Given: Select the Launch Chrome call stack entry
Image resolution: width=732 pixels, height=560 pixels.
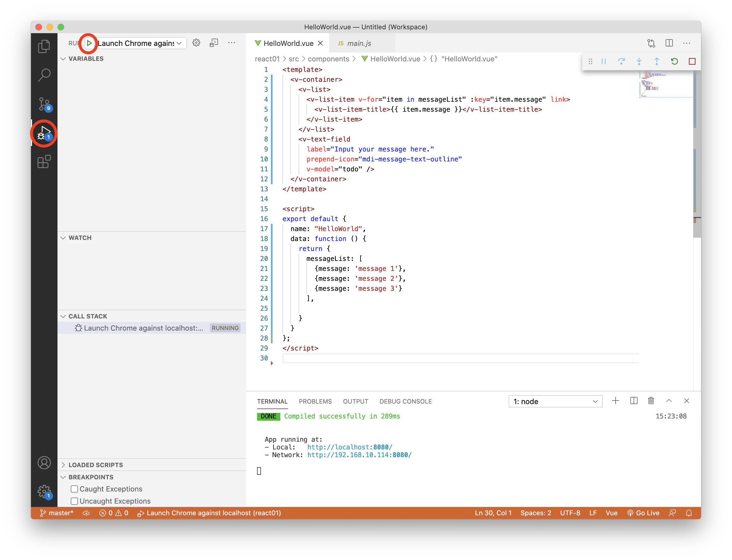Looking at the screenshot, I should [144, 328].
